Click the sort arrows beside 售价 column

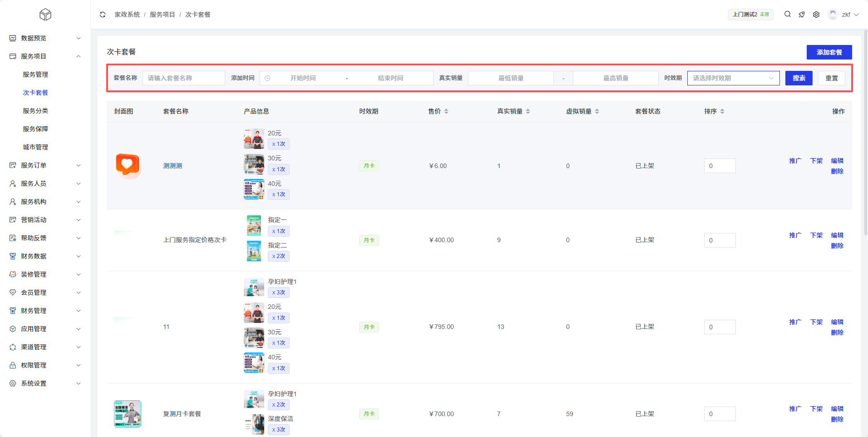tap(446, 111)
